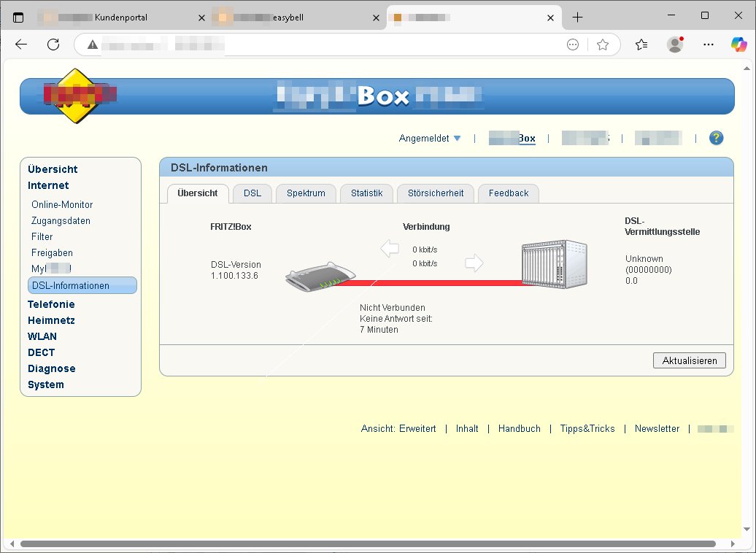Reload the page with refresh icon
Image resolution: width=756 pixels, height=553 pixels.
[x=53, y=45]
